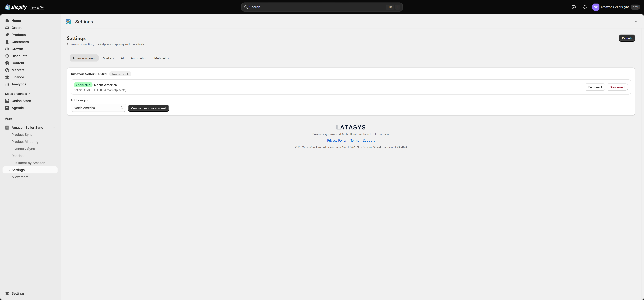Click the Finance bank icon
This screenshot has width=644, height=300.
(7, 77)
